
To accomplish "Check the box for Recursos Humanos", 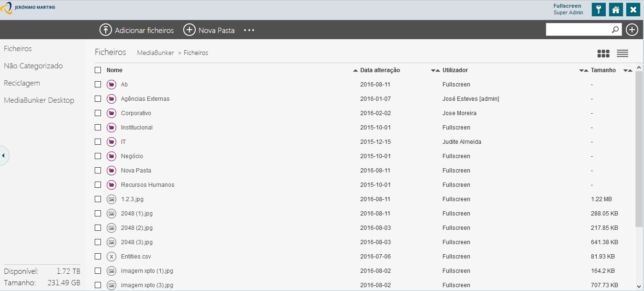I will tap(98, 185).
